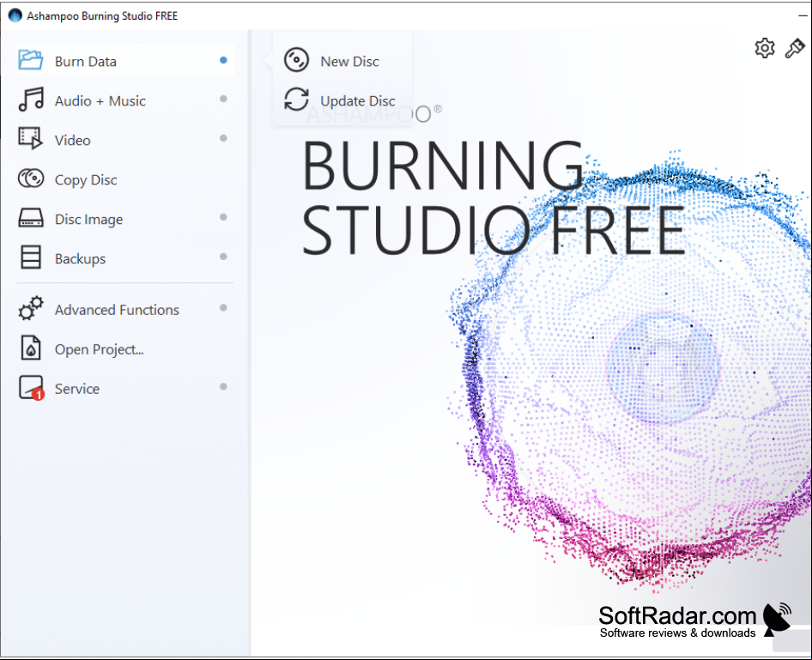
Task: Expand the Service submenu dot
Action: [223, 387]
